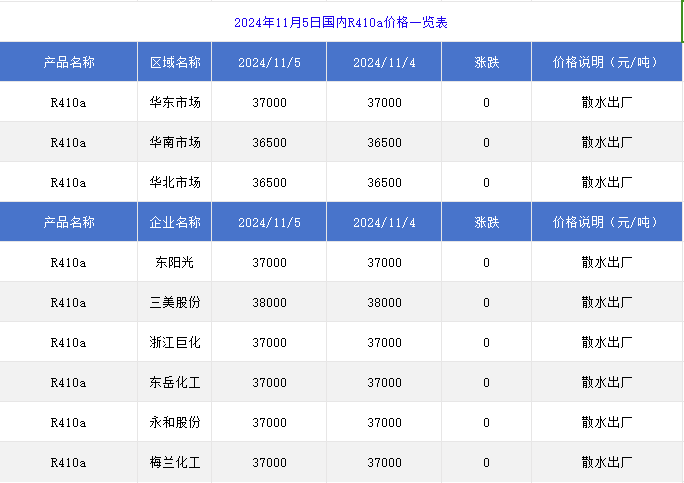Click 涨跌 header in the 区域名称 row

coord(486,62)
